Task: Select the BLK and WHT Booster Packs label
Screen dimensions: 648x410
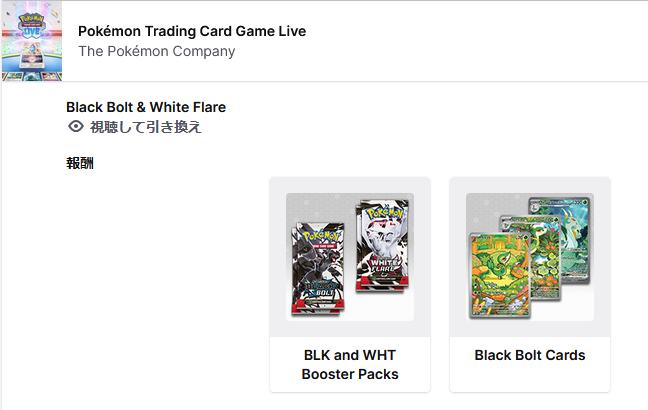Action: [x=350, y=365]
